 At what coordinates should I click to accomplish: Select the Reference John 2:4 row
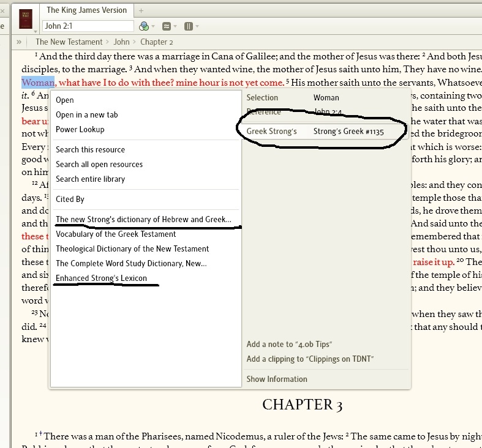(x=326, y=112)
